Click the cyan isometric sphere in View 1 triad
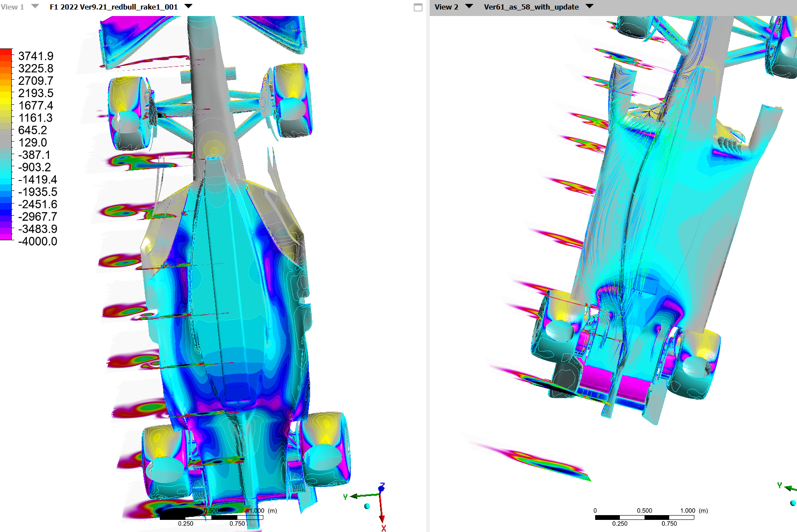 (367, 506)
